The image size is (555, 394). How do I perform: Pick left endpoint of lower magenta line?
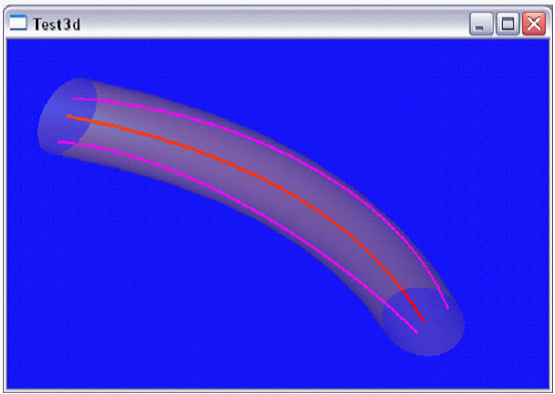click(59, 142)
